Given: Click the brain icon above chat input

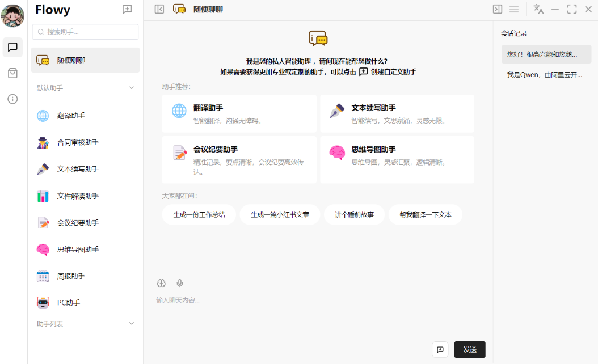Looking at the screenshot, I should click(161, 283).
